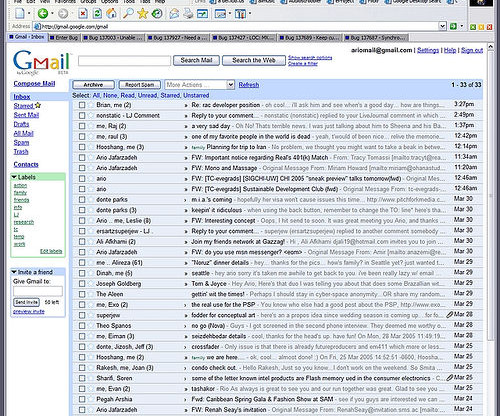The width and height of the screenshot is (500, 416).
Task: Click the attachment paperclip on superjew message
Action: tap(450, 314)
